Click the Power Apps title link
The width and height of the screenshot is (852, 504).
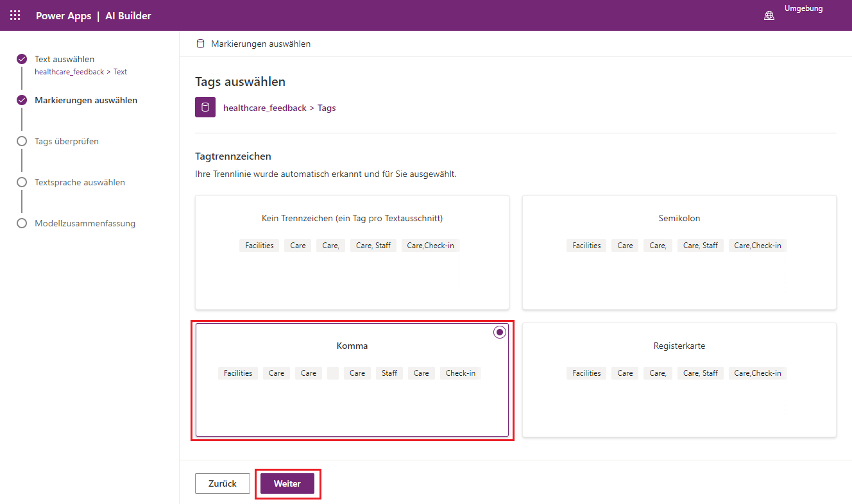click(64, 15)
